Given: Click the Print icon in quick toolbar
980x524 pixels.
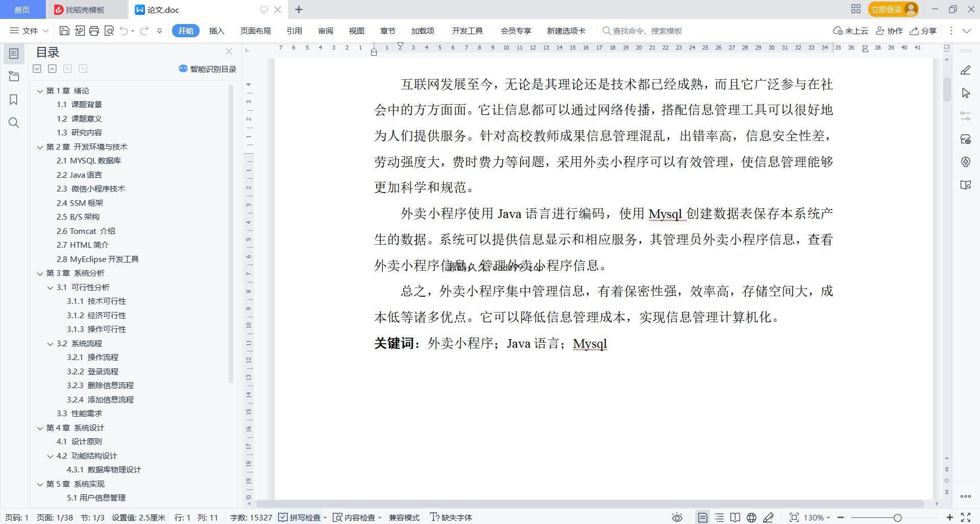Looking at the screenshot, I should click(94, 31).
